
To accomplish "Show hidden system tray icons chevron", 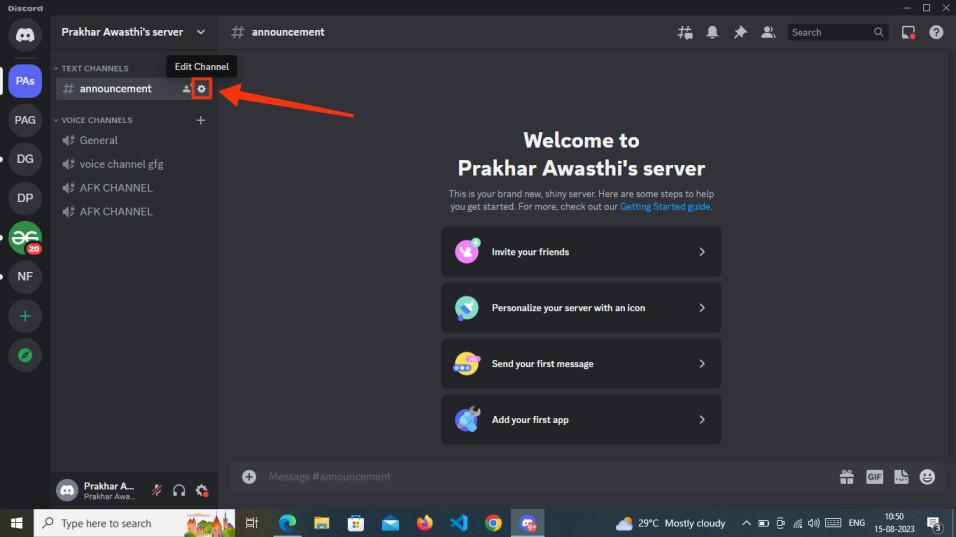I will 746,523.
